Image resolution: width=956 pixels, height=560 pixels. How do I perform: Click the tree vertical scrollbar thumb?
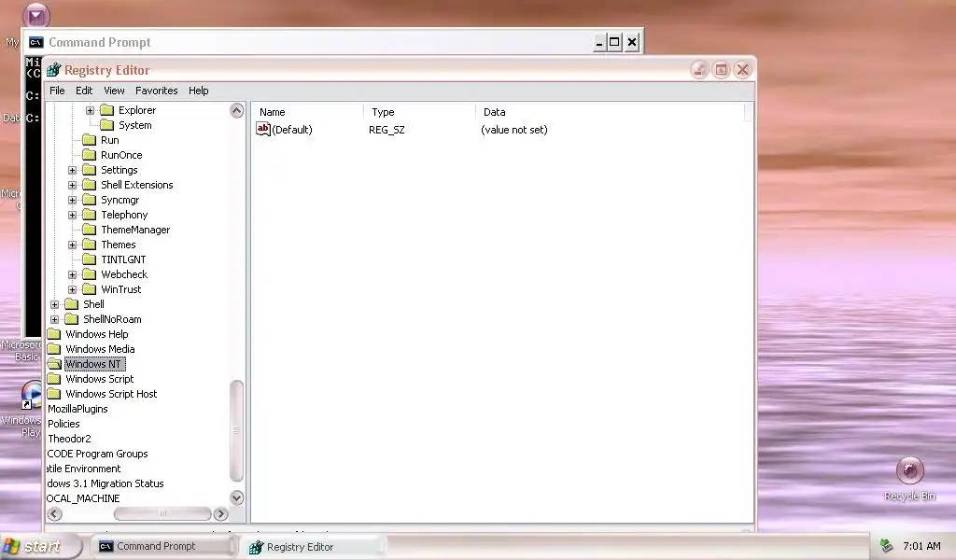click(x=236, y=431)
